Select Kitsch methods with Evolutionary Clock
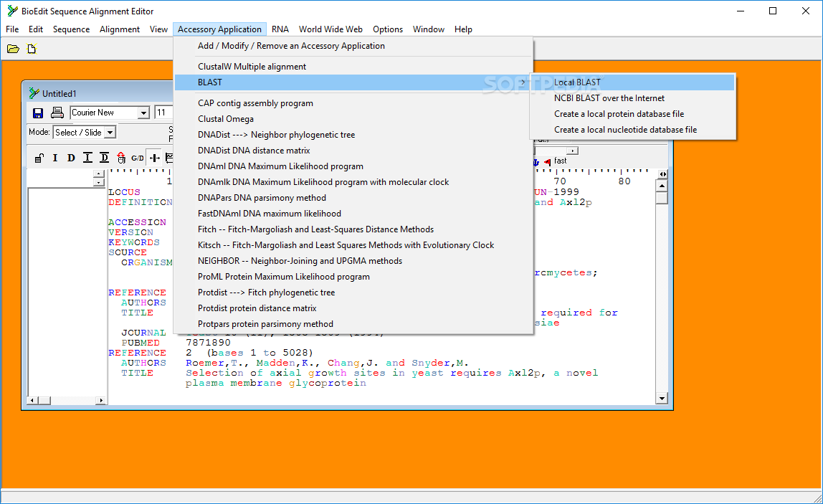 click(x=353, y=245)
